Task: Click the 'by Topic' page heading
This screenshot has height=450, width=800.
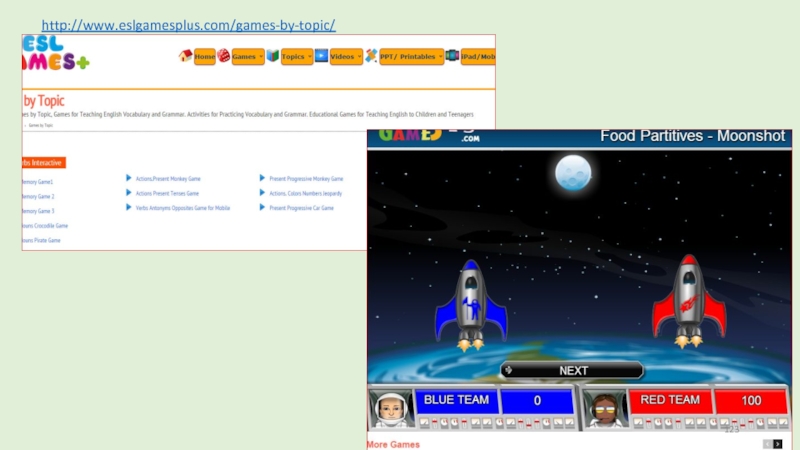Action: (x=44, y=101)
